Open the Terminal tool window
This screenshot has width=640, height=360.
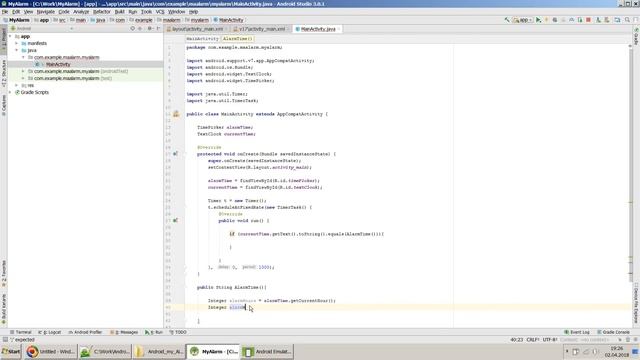20,332
